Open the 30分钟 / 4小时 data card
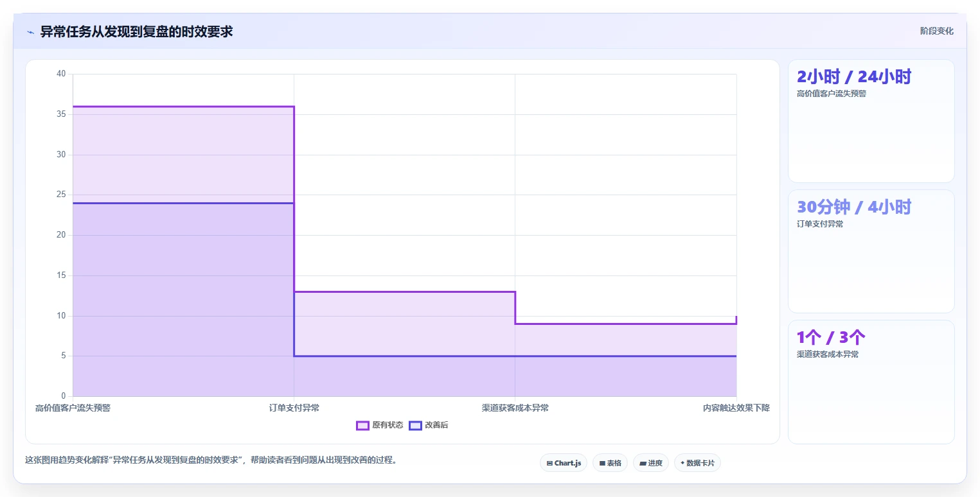Screen dimensions: 980x497 click(871, 251)
